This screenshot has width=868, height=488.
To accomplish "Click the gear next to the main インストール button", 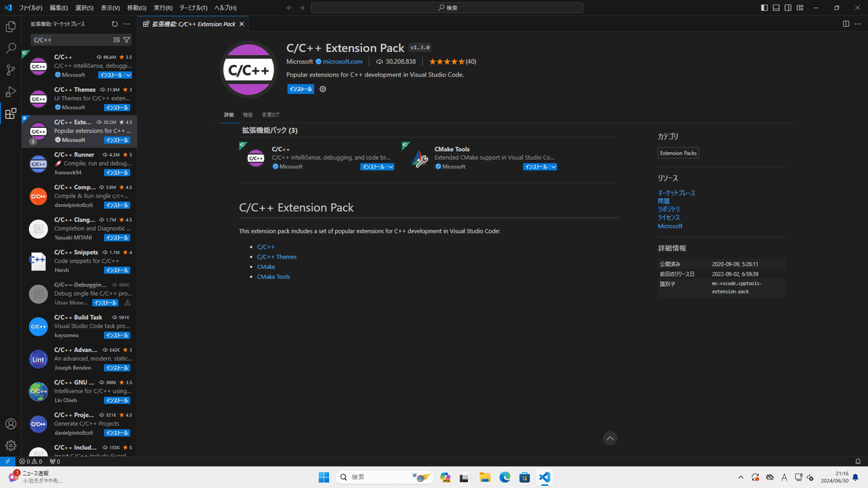I will pyautogui.click(x=322, y=89).
